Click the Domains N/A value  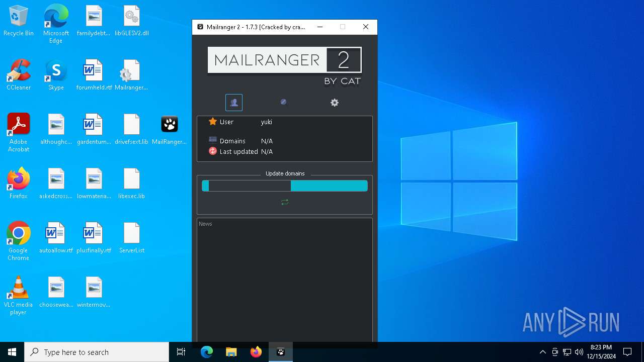click(x=267, y=141)
